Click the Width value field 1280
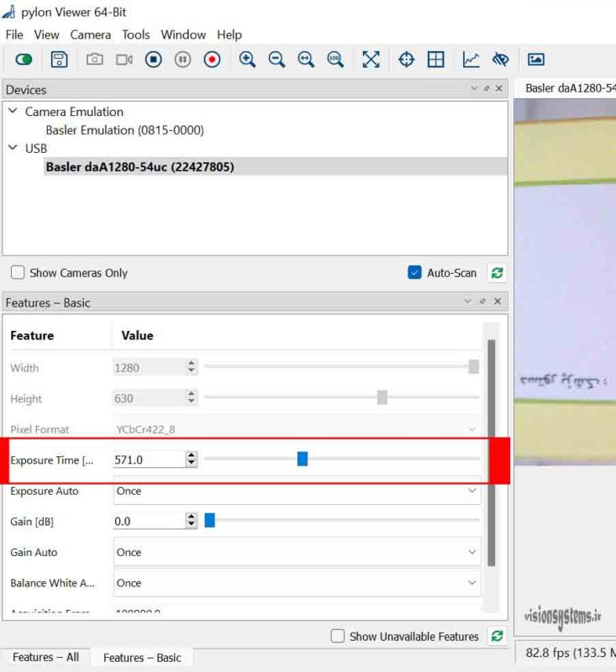The image size is (616, 672). [x=149, y=368]
